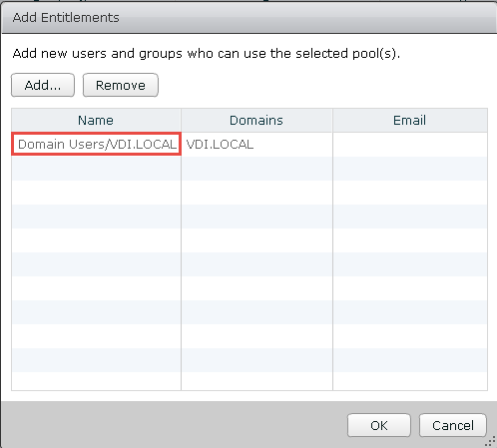Click the Add... button

coord(43,85)
